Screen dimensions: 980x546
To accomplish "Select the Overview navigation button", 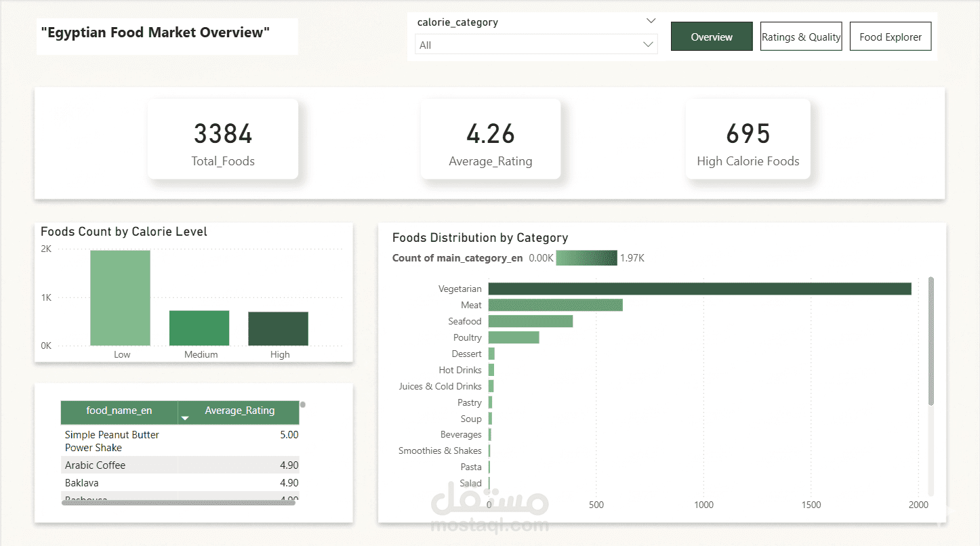I will [x=712, y=37].
